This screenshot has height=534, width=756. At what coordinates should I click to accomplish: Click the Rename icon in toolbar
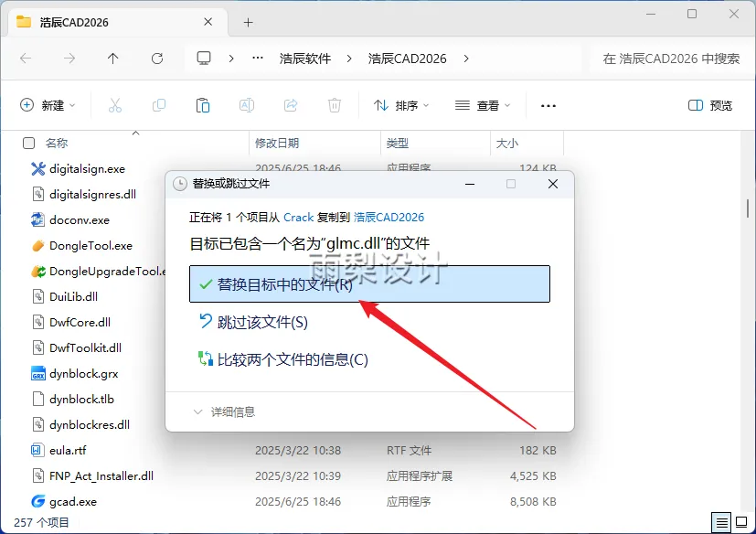coord(247,105)
